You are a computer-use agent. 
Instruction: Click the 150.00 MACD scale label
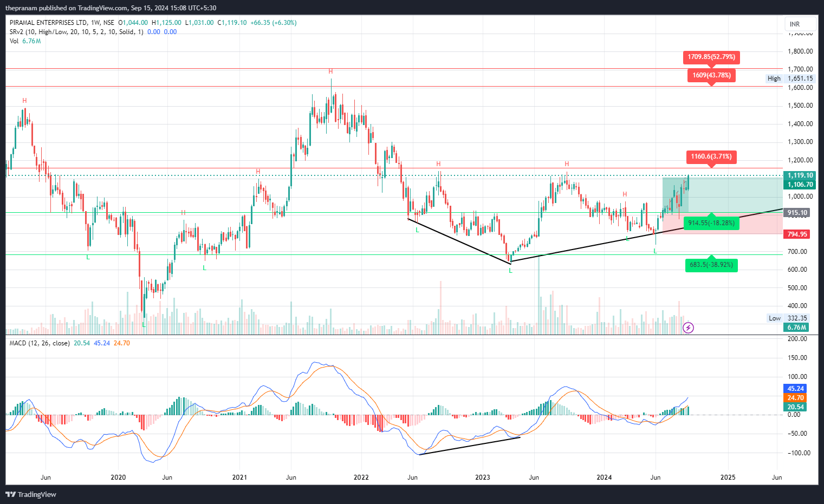(x=797, y=358)
